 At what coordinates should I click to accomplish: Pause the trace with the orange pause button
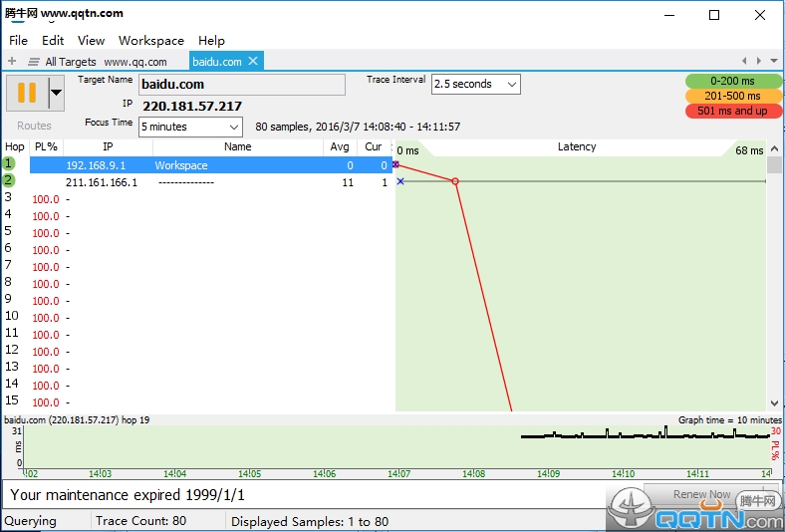(x=27, y=93)
